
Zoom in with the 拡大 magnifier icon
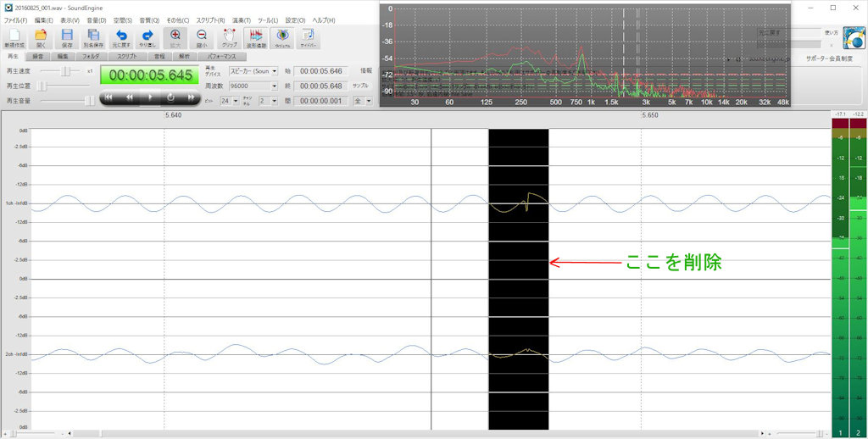pos(175,38)
